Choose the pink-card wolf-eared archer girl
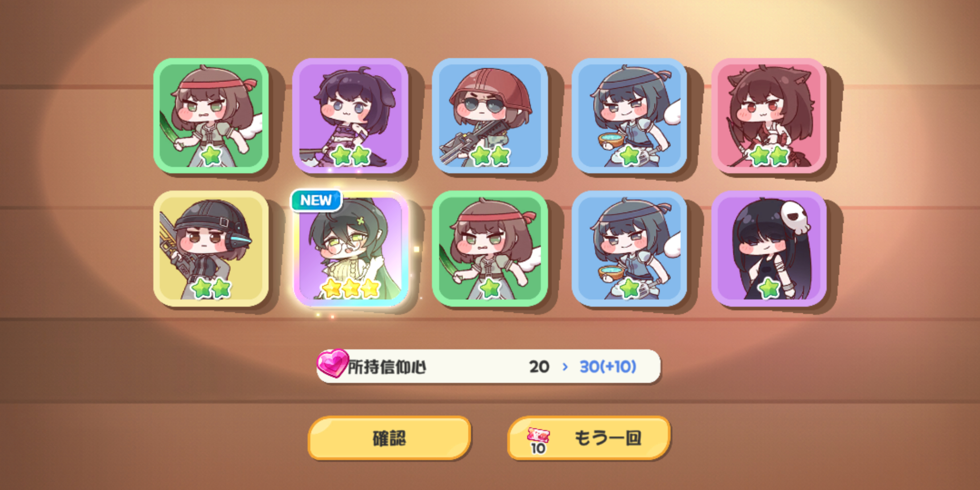Screen dimensions: 980x490 pos(769,115)
